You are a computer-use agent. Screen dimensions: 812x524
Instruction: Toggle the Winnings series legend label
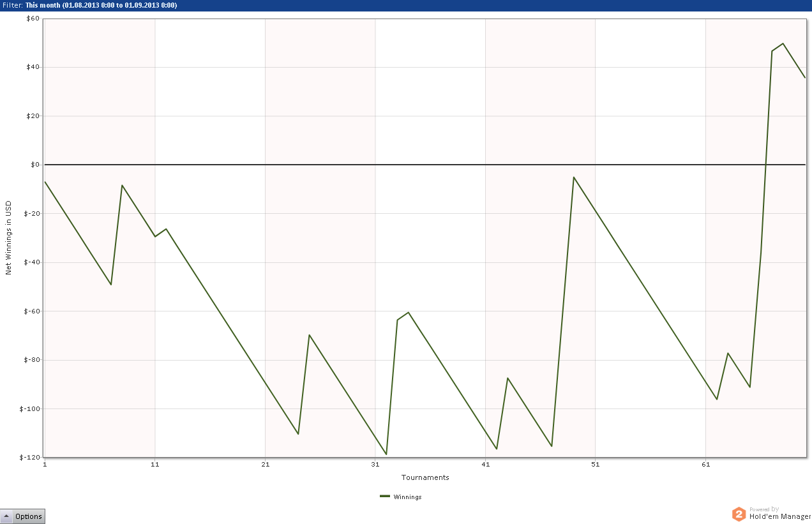(x=407, y=497)
